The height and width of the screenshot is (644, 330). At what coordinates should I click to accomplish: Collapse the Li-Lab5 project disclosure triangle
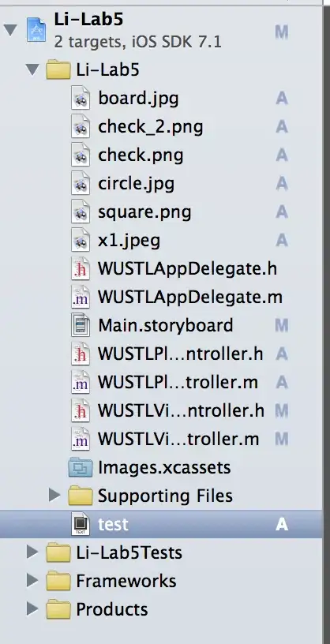11,30
